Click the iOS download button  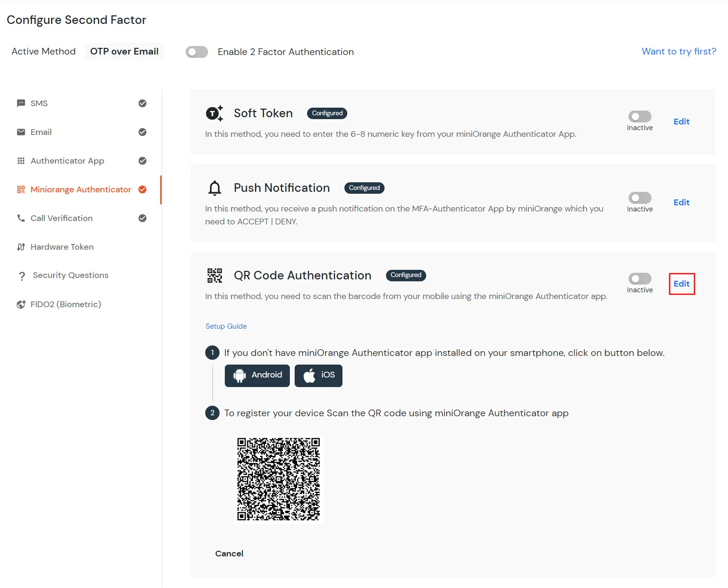[318, 376]
